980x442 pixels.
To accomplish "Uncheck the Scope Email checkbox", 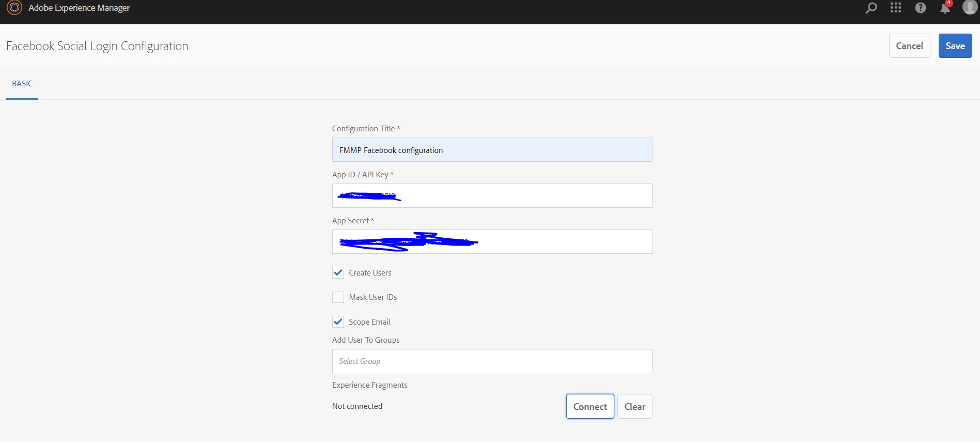I will [x=338, y=322].
